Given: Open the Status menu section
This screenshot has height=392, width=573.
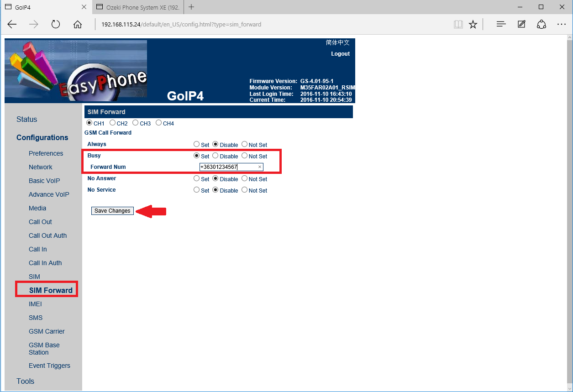Looking at the screenshot, I should 26,119.
